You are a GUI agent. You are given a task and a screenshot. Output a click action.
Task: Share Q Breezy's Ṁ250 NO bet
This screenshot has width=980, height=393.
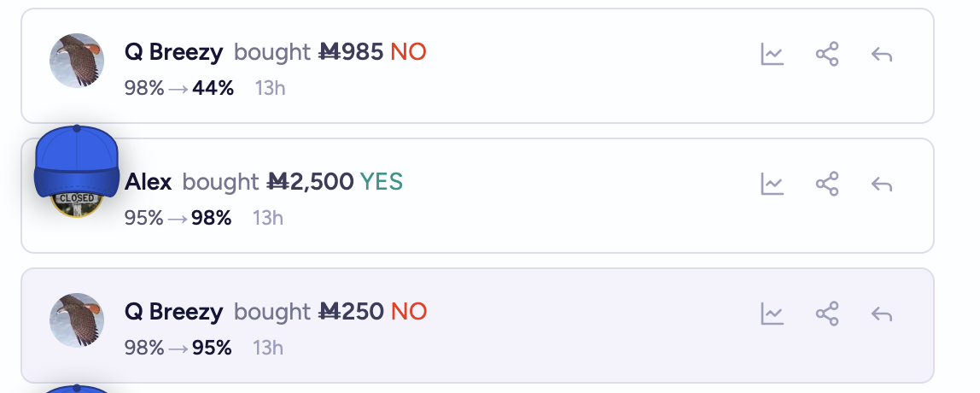click(x=826, y=314)
